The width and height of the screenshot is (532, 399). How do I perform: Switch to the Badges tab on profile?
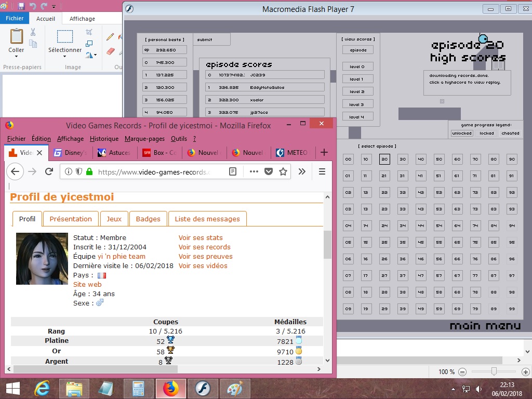148,219
